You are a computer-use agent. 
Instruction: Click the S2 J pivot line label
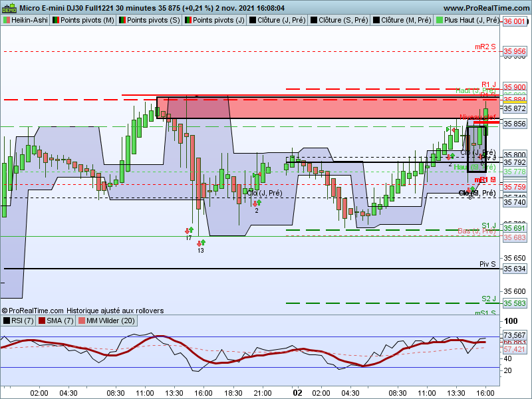489,299
